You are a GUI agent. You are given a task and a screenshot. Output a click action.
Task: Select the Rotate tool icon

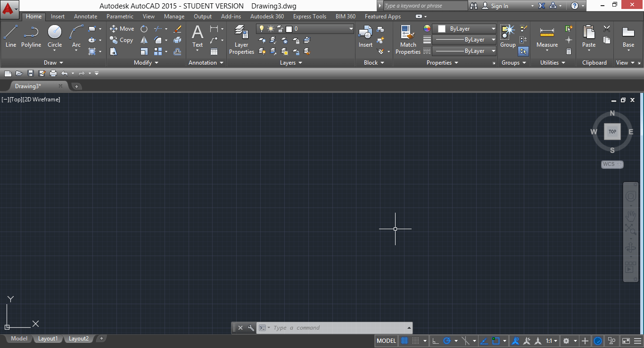point(144,29)
